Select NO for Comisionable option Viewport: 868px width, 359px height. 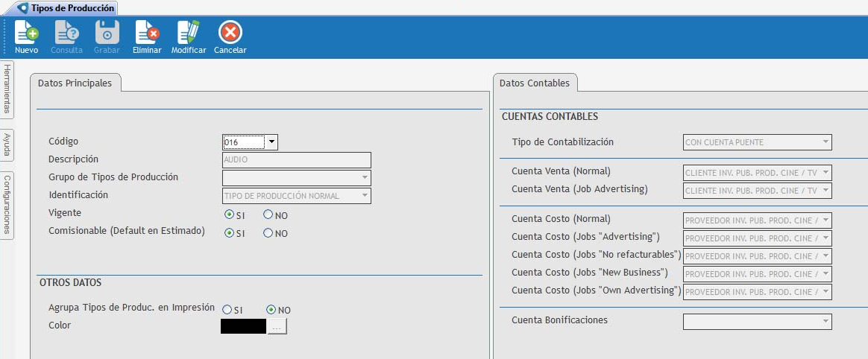point(268,233)
